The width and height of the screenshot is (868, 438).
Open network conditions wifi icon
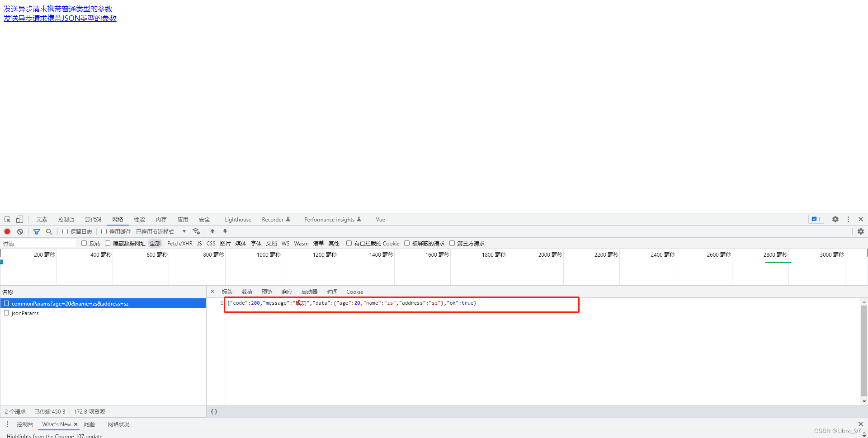coord(196,231)
